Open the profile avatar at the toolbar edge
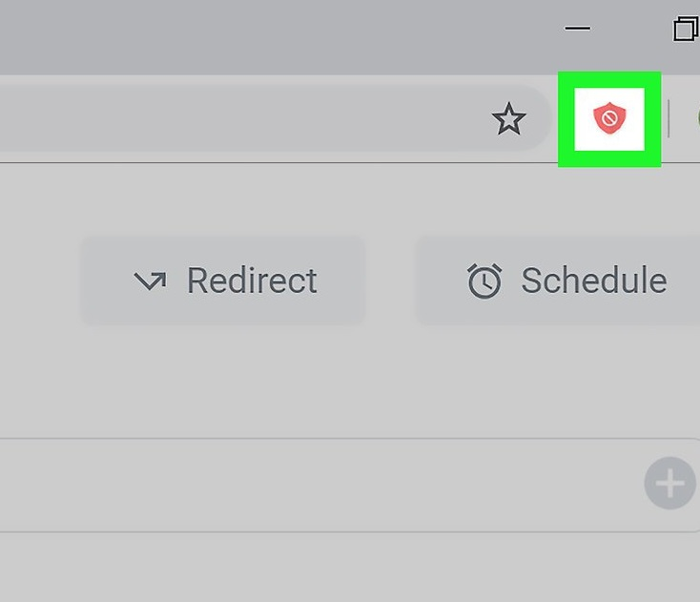Screen dimensions: 700x602 [x=696, y=119]
